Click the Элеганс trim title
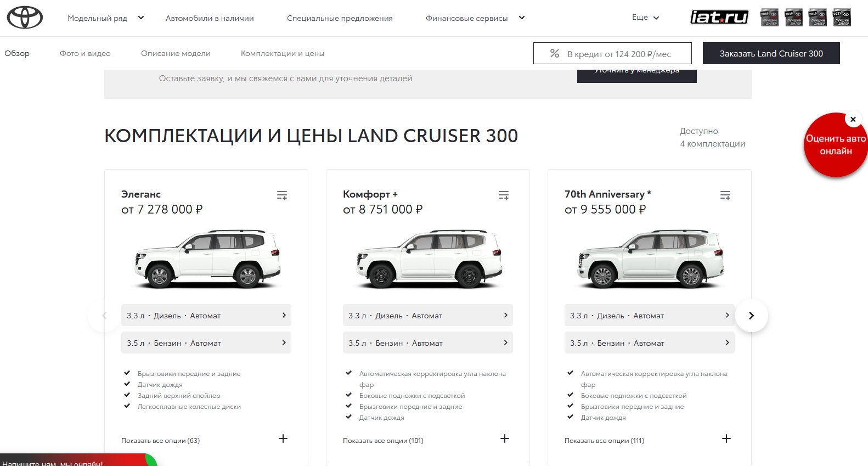868x466 pixels. point(141,194)
